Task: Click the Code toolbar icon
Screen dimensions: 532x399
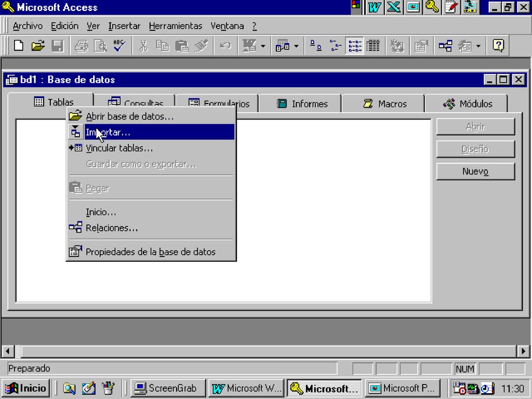Action: point(396,46)
